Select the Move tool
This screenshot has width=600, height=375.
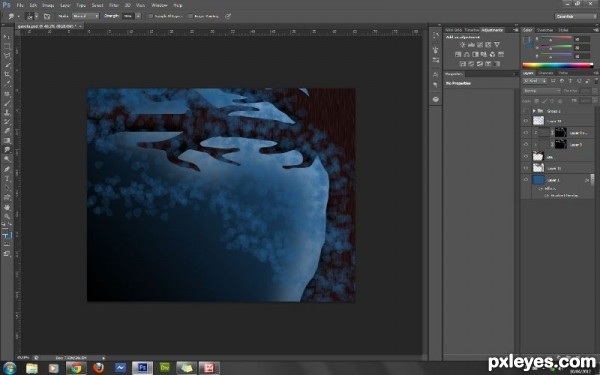point(7,37)
